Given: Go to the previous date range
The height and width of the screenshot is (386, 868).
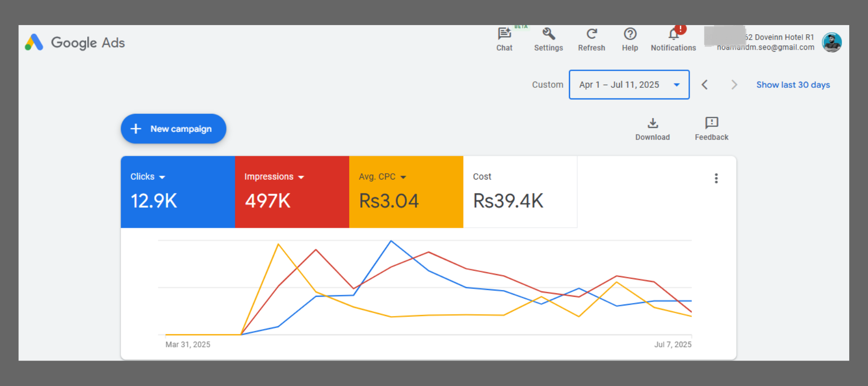Looking at the screenshot, I should (705, 85).
